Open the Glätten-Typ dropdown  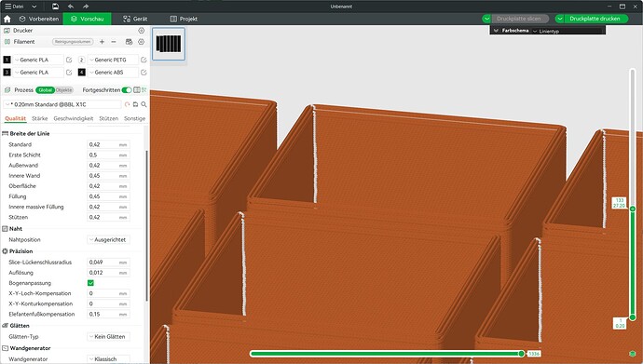(x=108, y=337)
